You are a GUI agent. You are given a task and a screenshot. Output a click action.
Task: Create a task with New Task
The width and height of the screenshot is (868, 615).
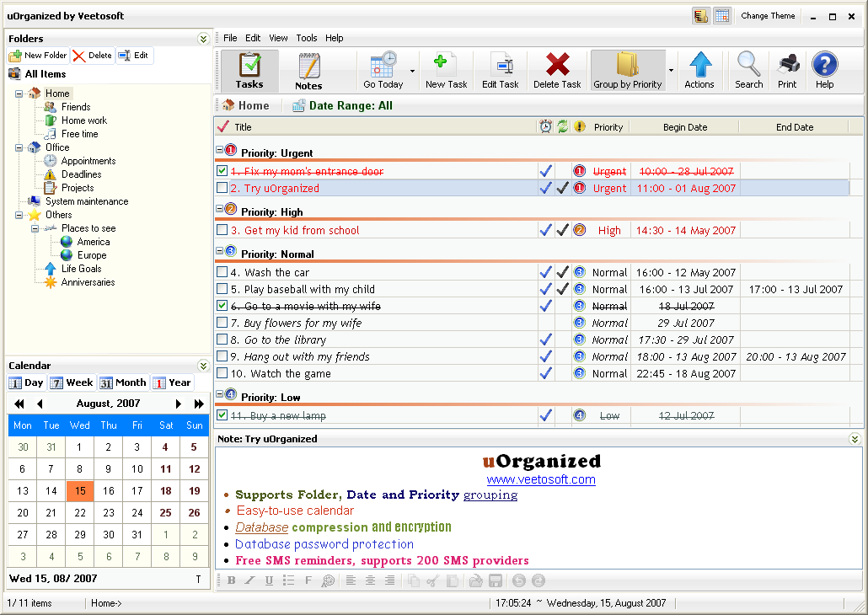coord(446,70)
